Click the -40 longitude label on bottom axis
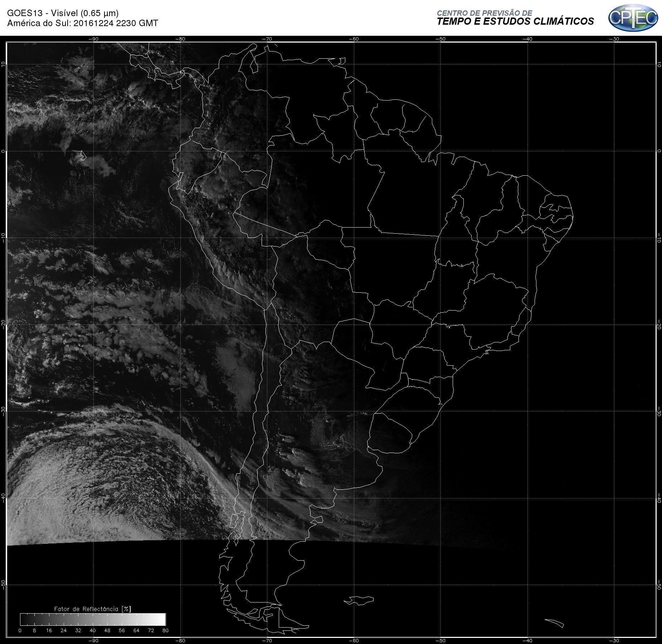The height and width of the screenshot is (644, 662). (527, 640)
